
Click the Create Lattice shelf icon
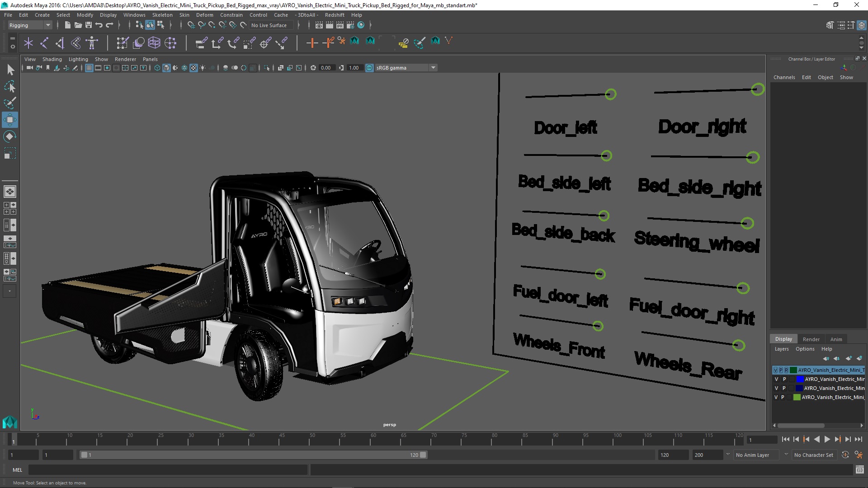(154, 43)
